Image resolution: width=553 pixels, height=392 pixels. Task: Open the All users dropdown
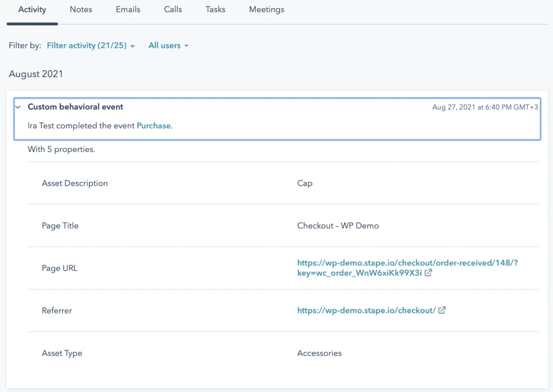tap(168, 46)
